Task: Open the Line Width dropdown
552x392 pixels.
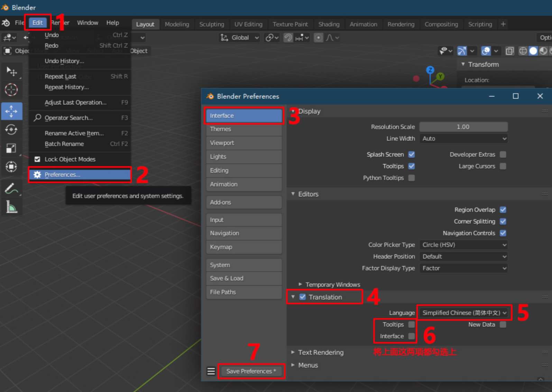Action: point(464,139)
